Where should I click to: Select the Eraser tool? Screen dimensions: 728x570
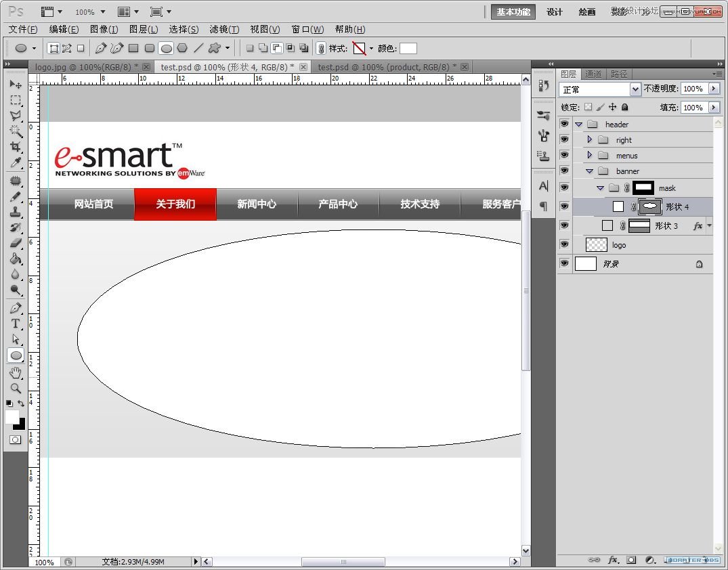click(x=16, y=243)
